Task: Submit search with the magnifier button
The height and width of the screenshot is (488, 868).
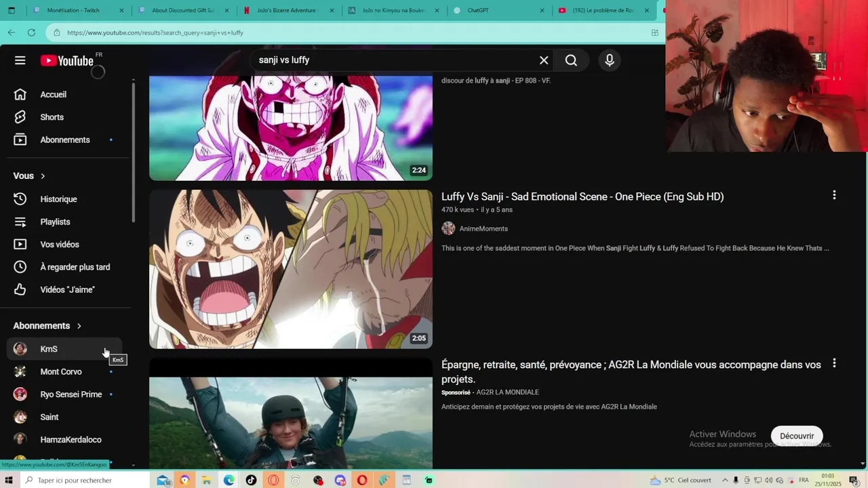Action: click(571, 60)
